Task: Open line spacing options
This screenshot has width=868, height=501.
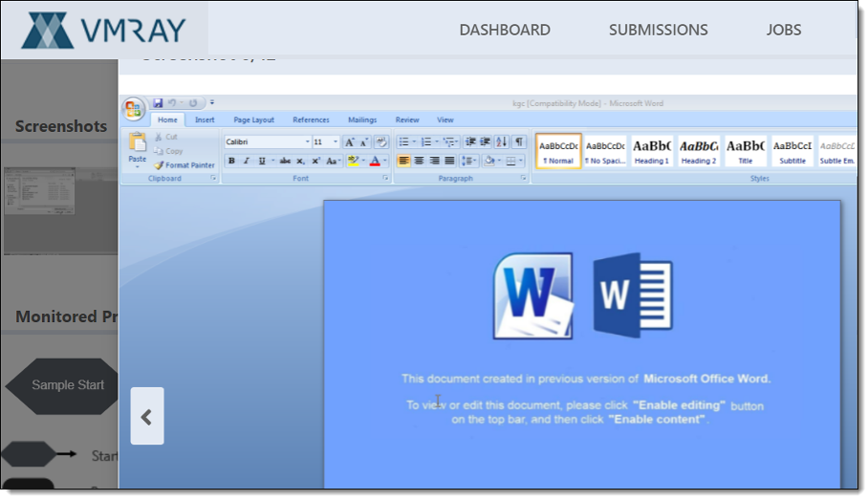Action: 468,161
